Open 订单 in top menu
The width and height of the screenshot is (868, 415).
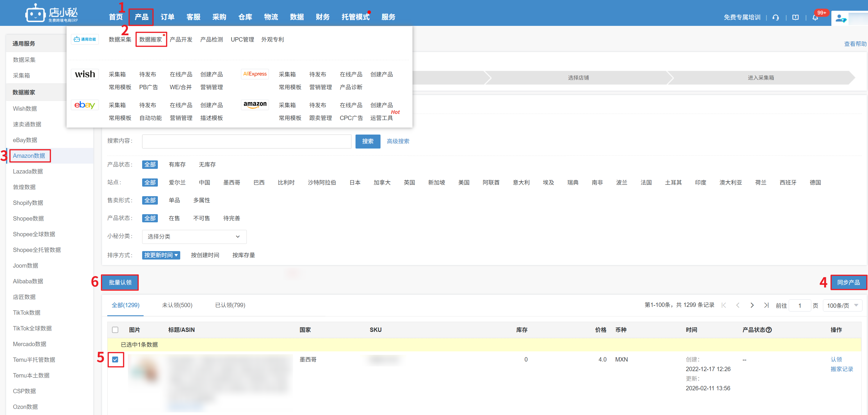click(x=167, y=17)
